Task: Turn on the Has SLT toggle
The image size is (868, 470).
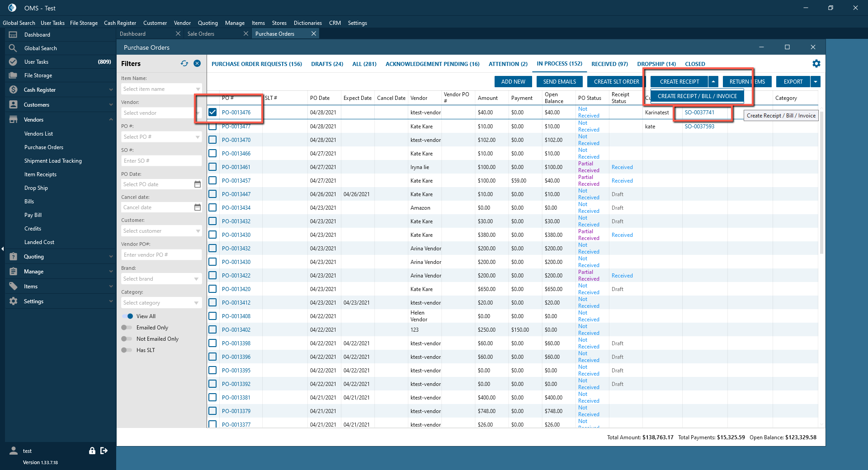Action: 127,350
